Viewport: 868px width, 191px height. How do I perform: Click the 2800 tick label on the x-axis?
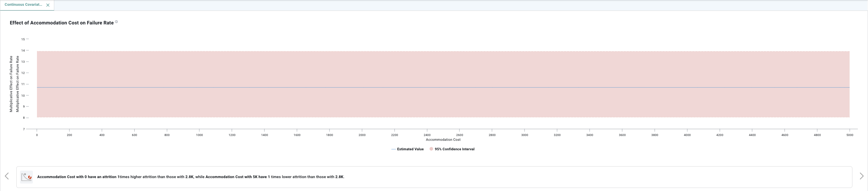(x=492, y=135)
